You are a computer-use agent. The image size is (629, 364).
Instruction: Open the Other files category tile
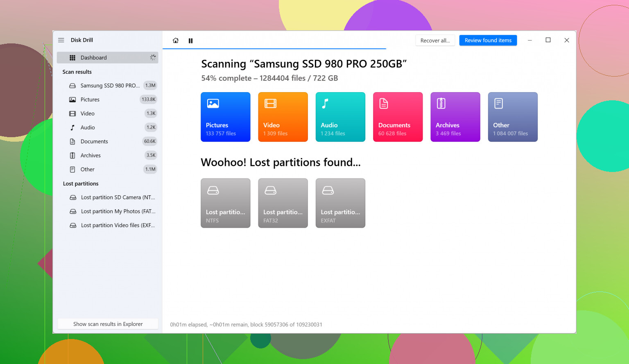click(x=512, y=117)
